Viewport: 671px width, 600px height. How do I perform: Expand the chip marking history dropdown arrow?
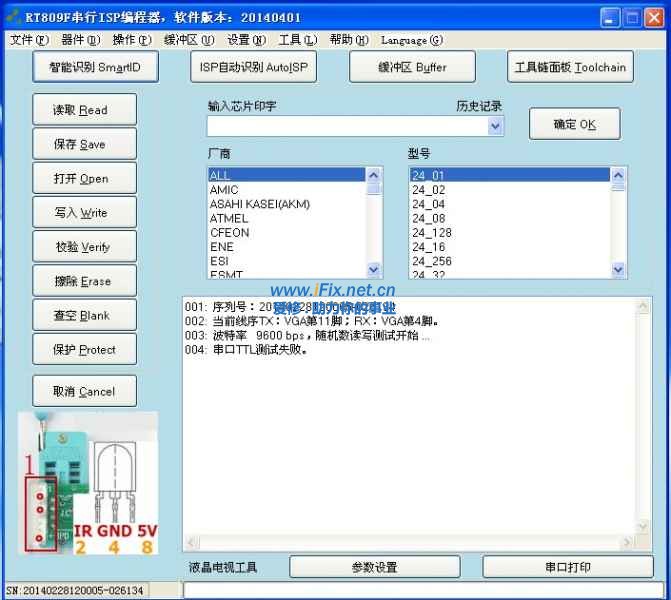click(x=496, y=126)
